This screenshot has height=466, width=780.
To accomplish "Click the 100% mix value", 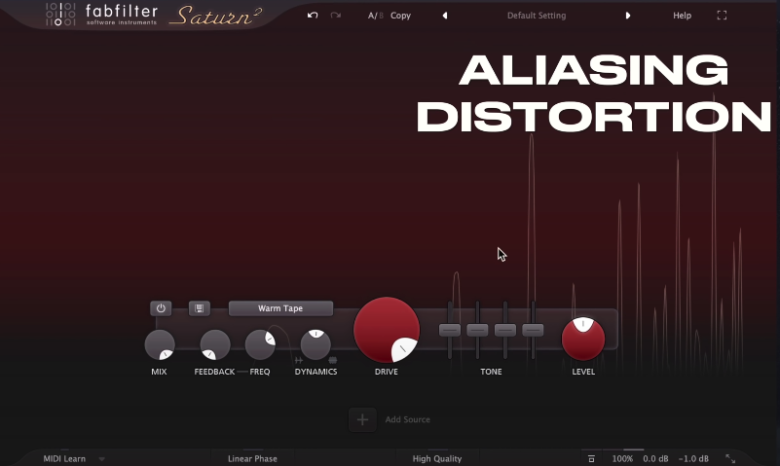I will click(x=622, y=459).
